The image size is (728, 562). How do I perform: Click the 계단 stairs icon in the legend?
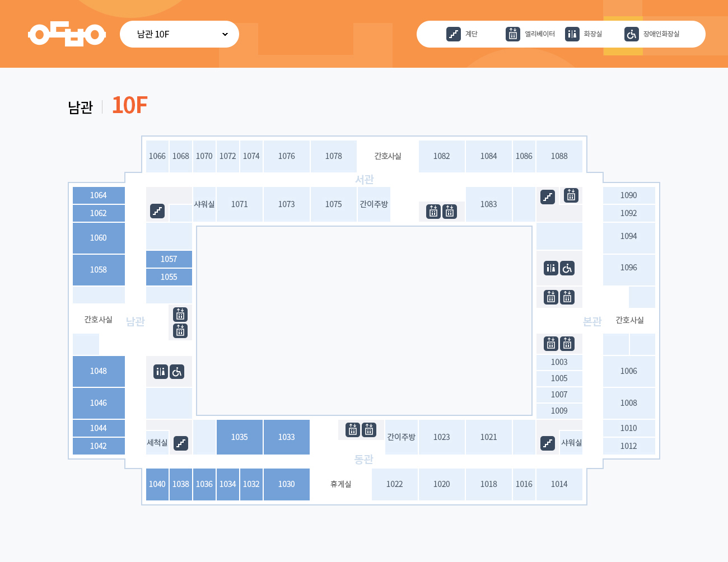pyautogui.click(x=454, y=34)
